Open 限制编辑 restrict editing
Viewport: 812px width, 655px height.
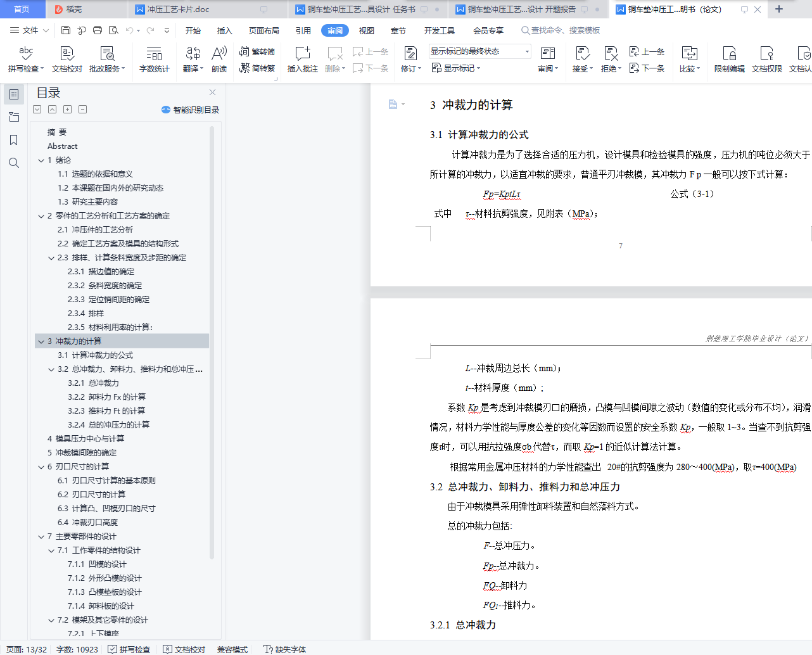tap(730, 59)
